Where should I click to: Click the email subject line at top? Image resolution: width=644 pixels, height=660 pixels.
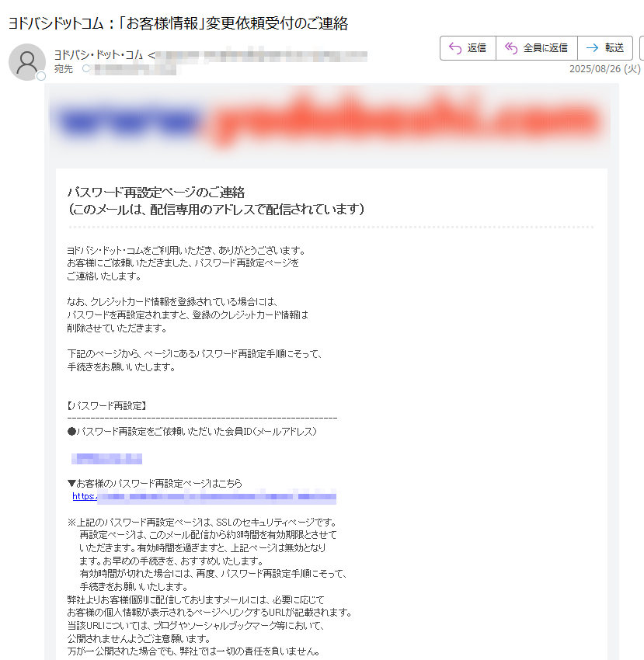(178, 23)
